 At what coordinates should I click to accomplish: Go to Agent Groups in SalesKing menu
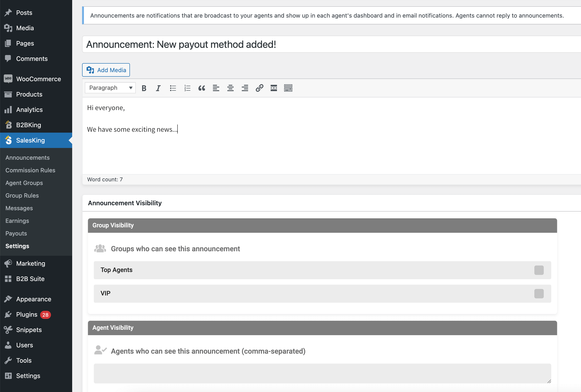coord(24,183)
